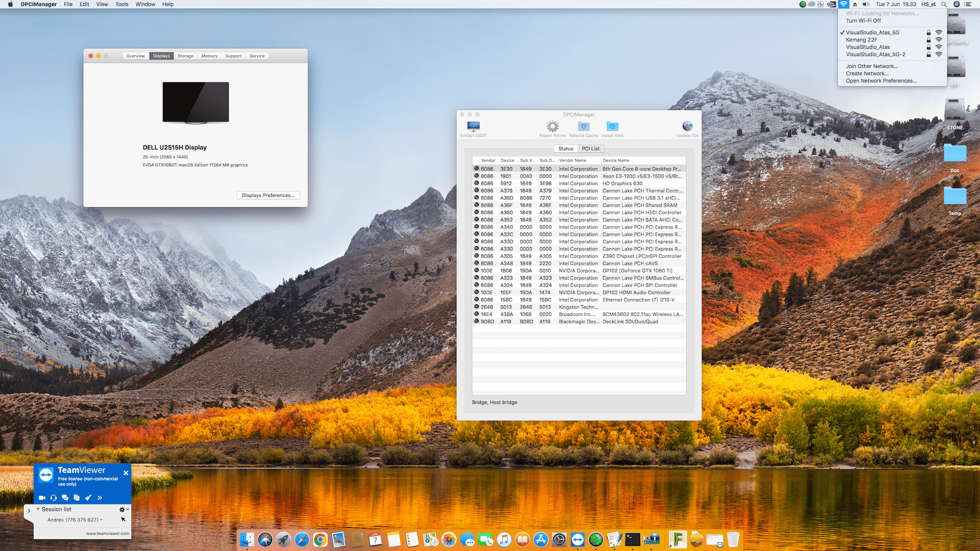Screen dimensions: 980x551
Task: Start TeamViewer video call with camera icon
Action: [42, 497]
